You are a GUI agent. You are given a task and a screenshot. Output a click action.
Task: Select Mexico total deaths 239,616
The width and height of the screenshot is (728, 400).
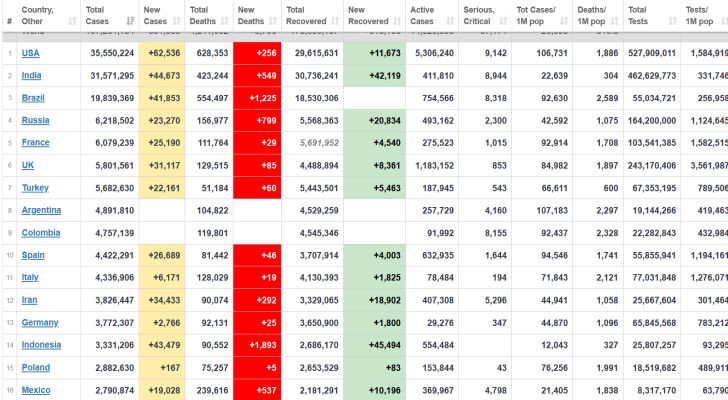tap(212, 390)
